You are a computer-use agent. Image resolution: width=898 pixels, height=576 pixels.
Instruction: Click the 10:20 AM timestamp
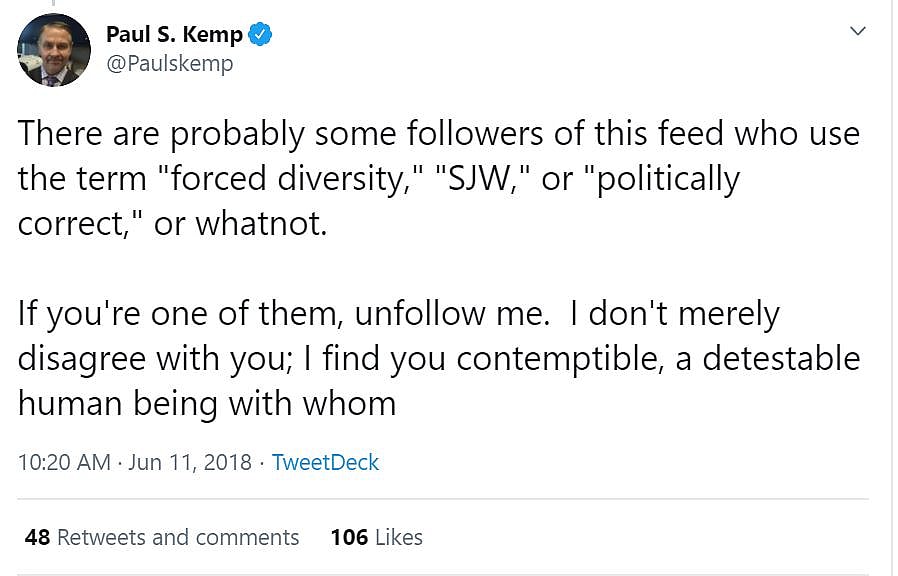pos(64,462)
